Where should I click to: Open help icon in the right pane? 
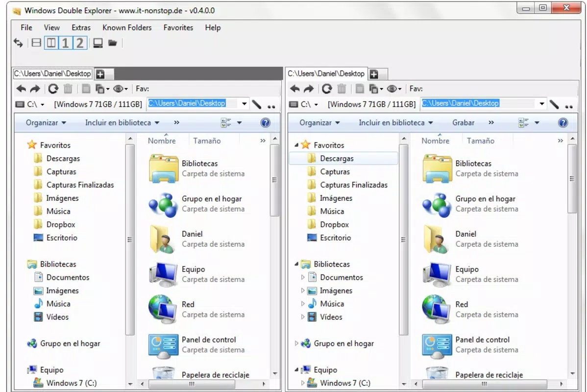pos(563,123)
